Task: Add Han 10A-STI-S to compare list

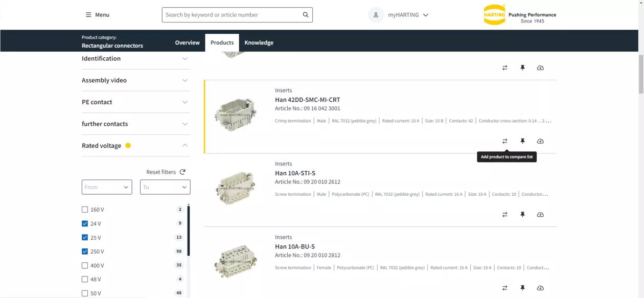Action: (504, 215)
